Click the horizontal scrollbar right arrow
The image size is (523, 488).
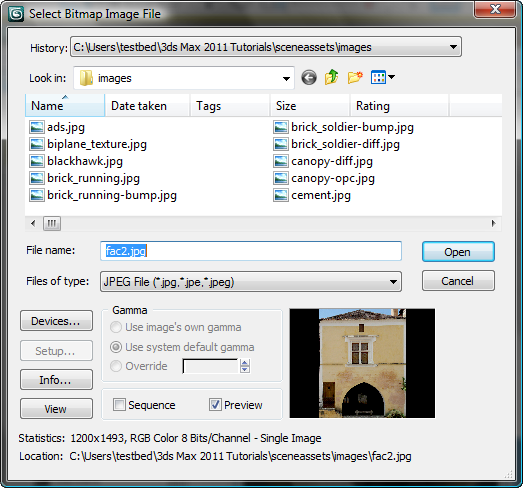point(493,223)
